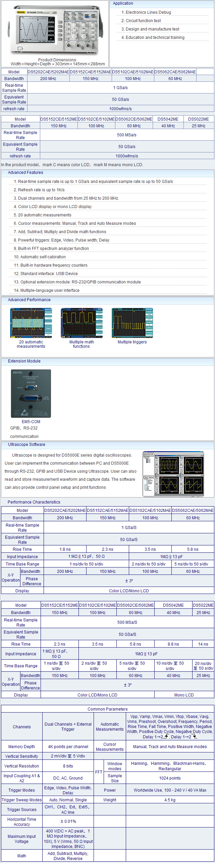
Task: Click '2. Circuit function test' item
Action: [x=141, y=21]
